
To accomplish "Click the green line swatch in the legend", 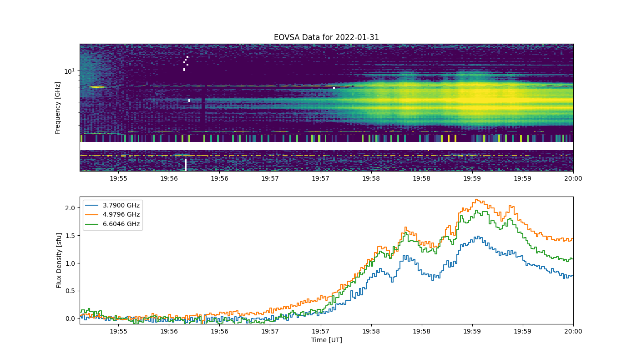I will point(91,224).
